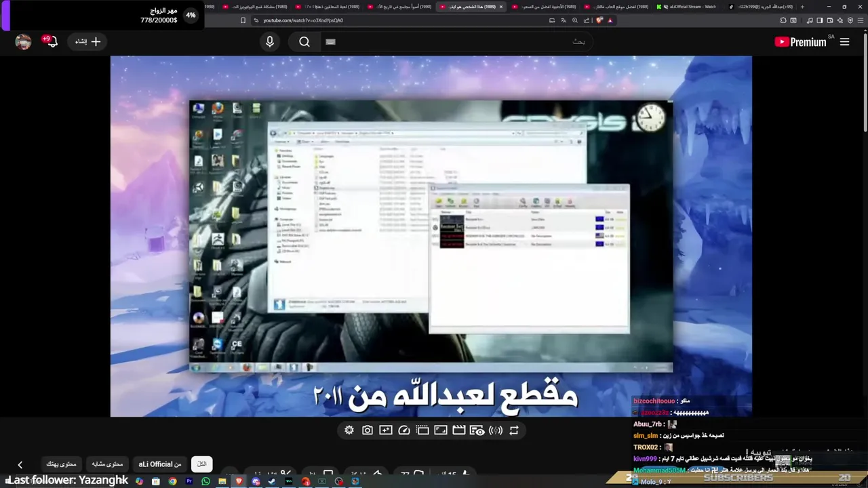Click chat username kivn999

[x=646, y=459]
